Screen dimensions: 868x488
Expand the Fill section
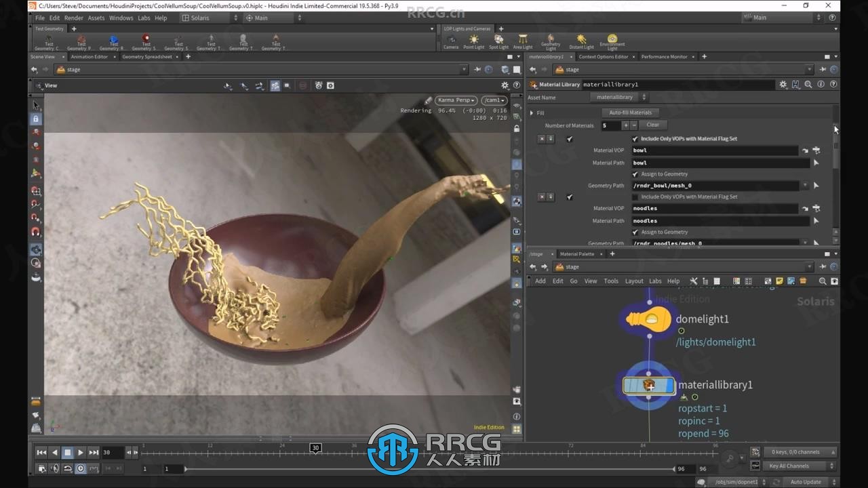click(x=532, y=113)
